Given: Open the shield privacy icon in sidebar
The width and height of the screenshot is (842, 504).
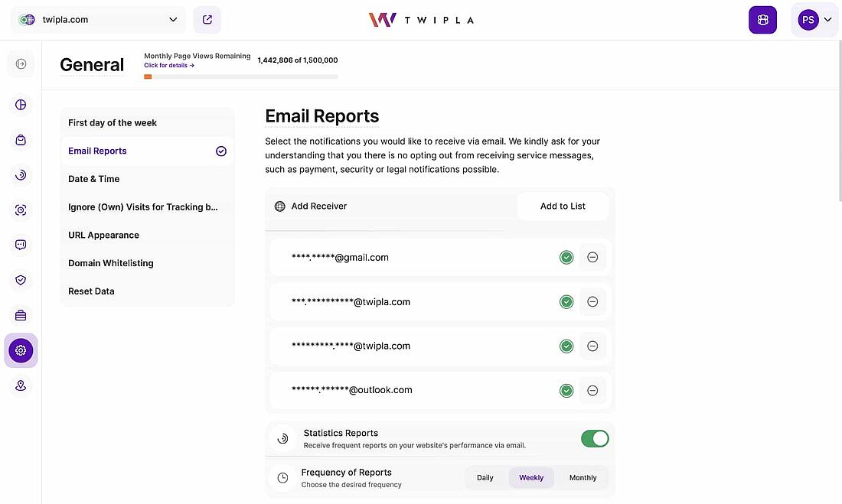Looking at the screenshot, I should pyautogui.click(x=21, y=280).
